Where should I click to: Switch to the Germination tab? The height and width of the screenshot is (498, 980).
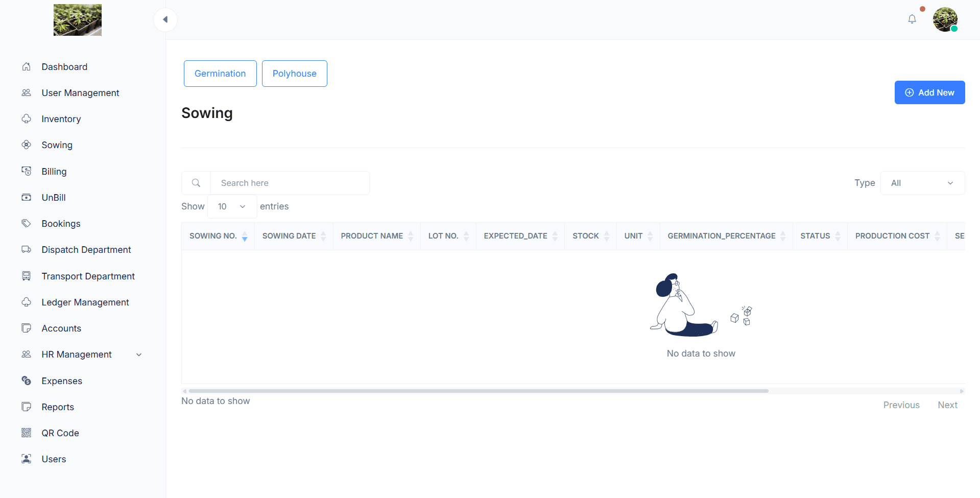(220, 74)
